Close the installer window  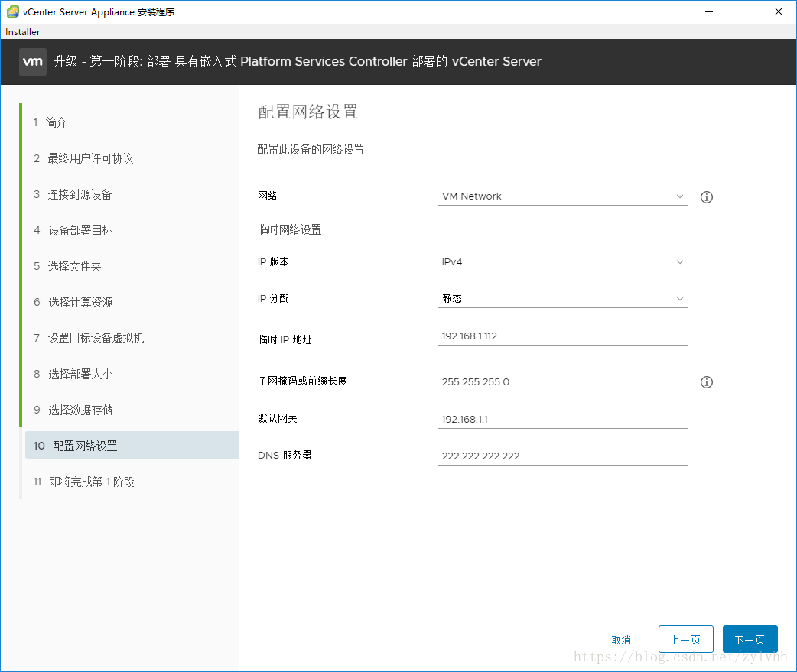pos(778,11)
